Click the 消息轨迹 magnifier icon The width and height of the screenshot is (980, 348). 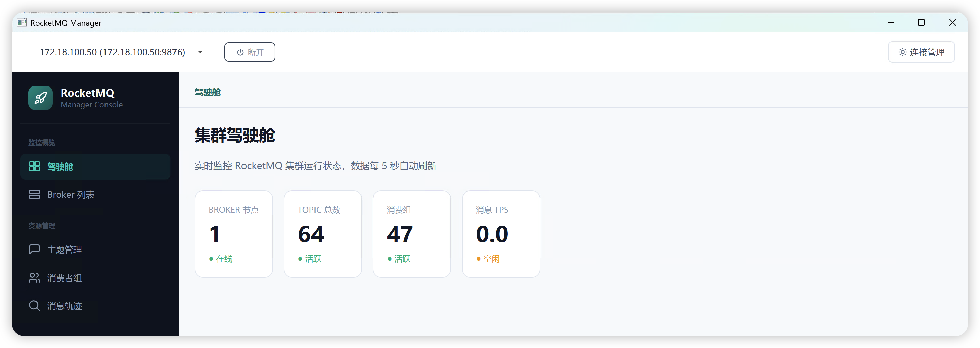(x=34, y=306)
